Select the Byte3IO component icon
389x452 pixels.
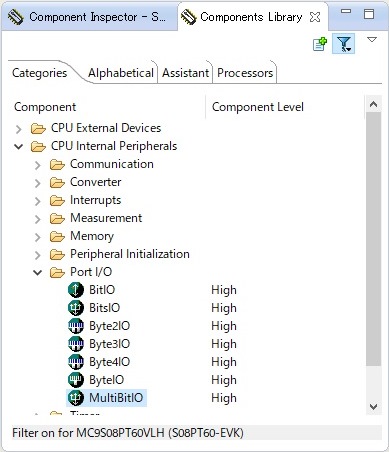76,344
